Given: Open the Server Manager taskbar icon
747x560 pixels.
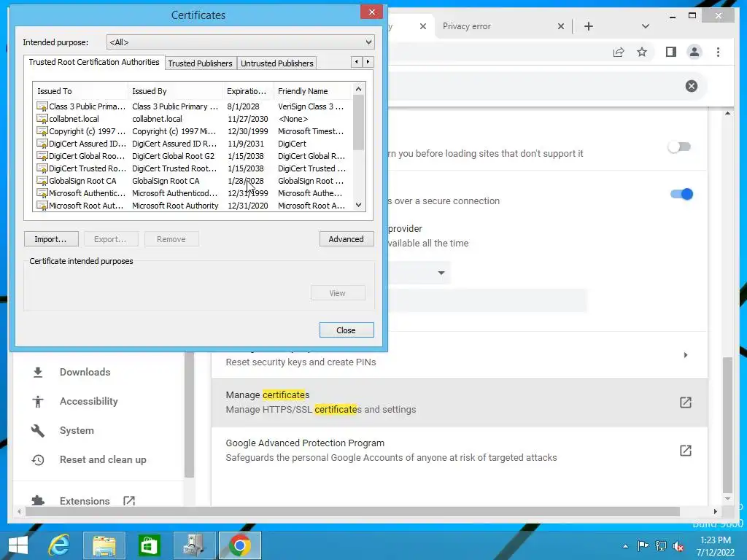Looking at the screenshot, I should point(194,545).
